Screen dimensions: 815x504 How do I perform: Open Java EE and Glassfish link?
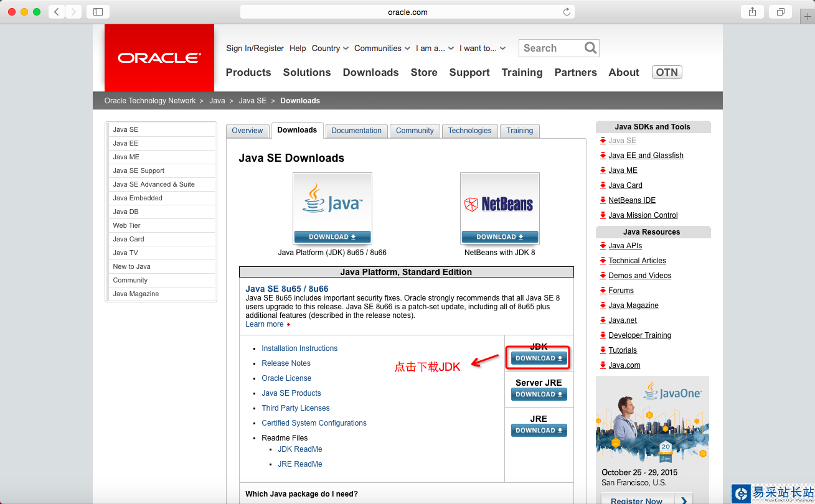pos(646,156)
